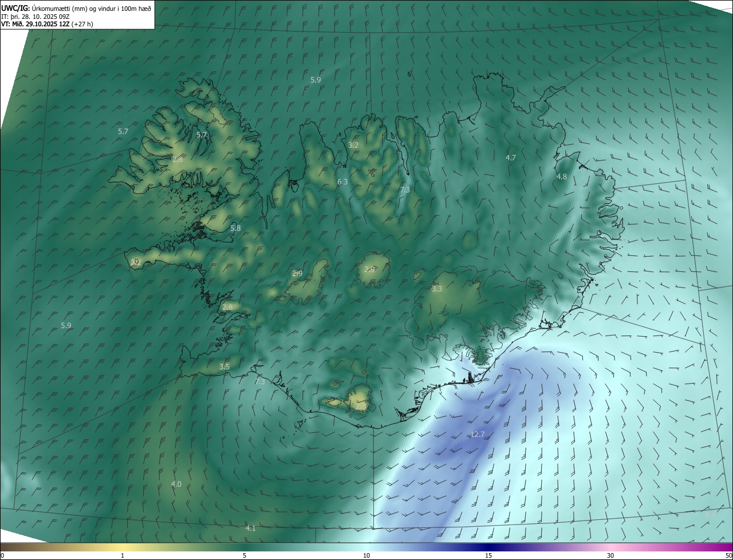The height and width of the screenshot is (560, 733).
Task: Click the legend tick label 30
Action: [610, 555]
